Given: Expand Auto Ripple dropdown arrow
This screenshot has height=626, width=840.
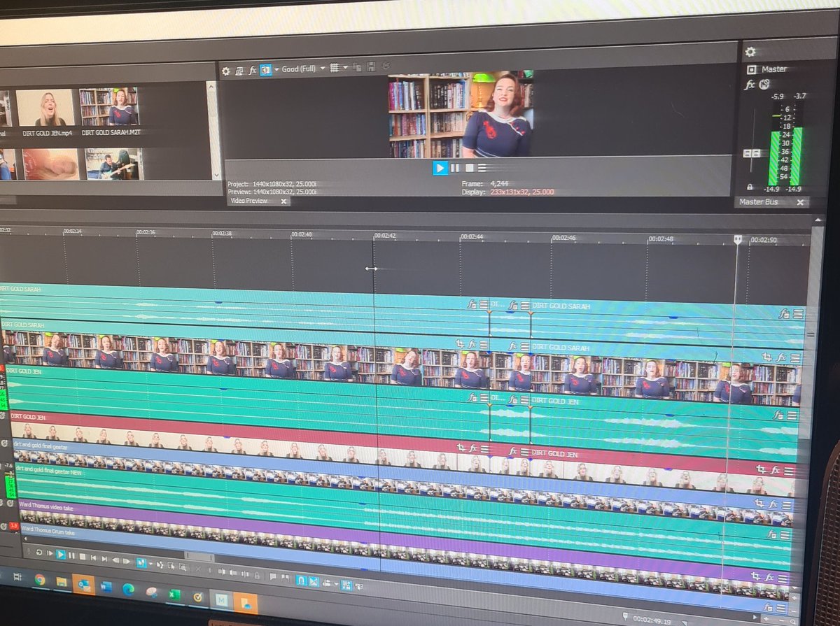Looking at the screenshot, I should [x=336, y=583].
